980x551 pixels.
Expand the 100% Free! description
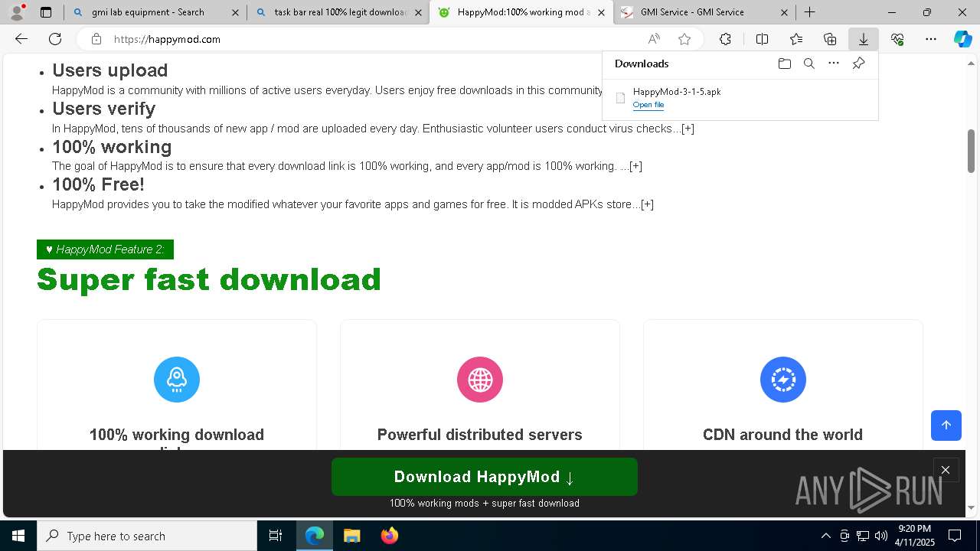(647, 204)
